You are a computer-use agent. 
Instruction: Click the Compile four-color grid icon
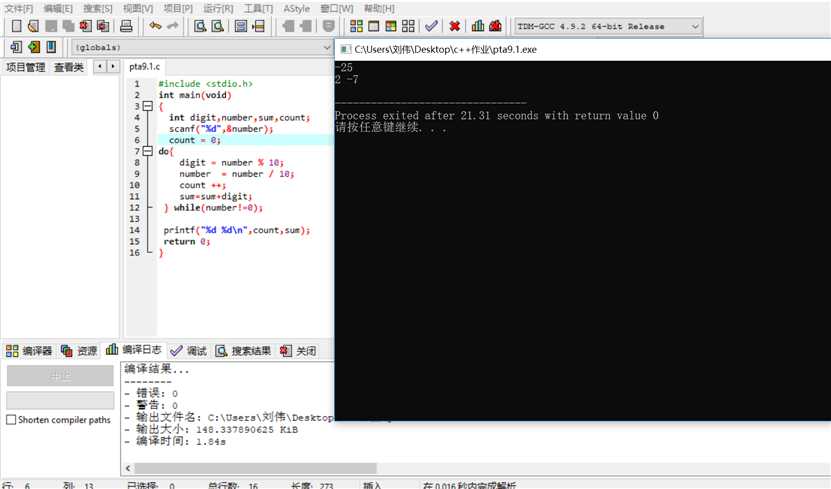coord(357,26)
